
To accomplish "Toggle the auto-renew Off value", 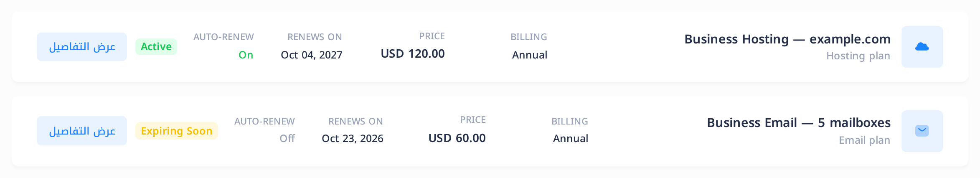I will 287,138.
